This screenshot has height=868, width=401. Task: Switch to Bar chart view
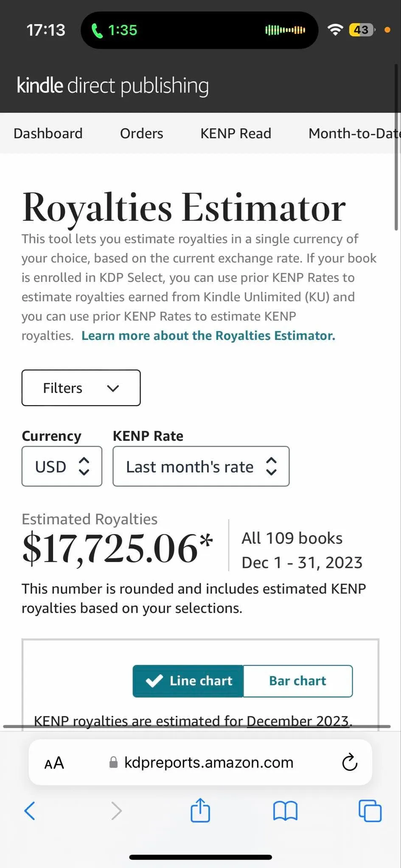[298, 681]
